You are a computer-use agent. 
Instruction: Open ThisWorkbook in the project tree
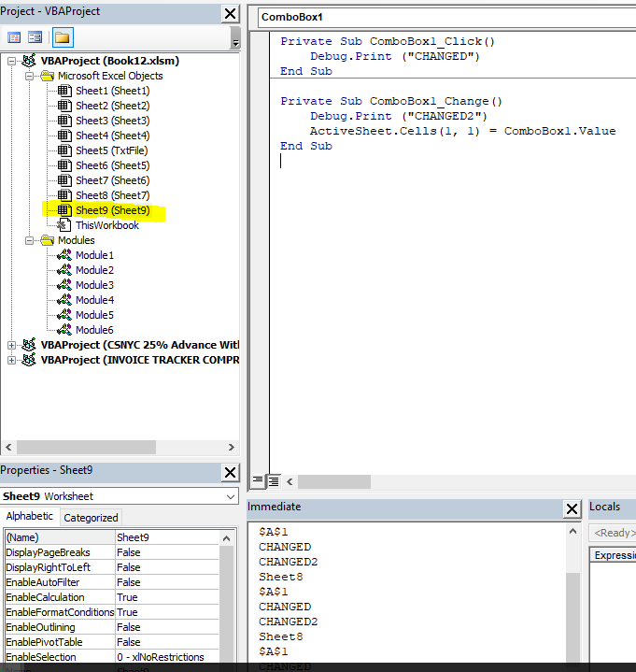tap(106, 225)
